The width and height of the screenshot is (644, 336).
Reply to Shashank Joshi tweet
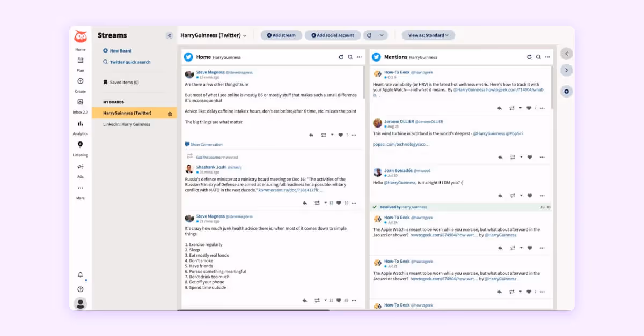305,203
